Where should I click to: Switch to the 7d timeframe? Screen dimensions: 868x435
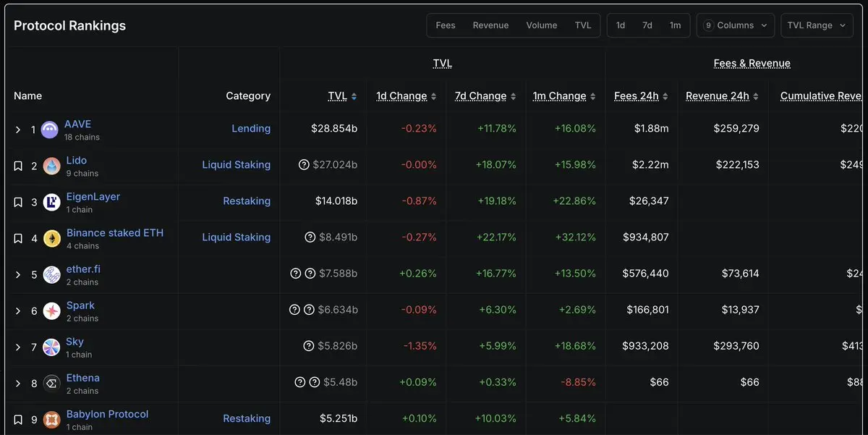(647, 25)
